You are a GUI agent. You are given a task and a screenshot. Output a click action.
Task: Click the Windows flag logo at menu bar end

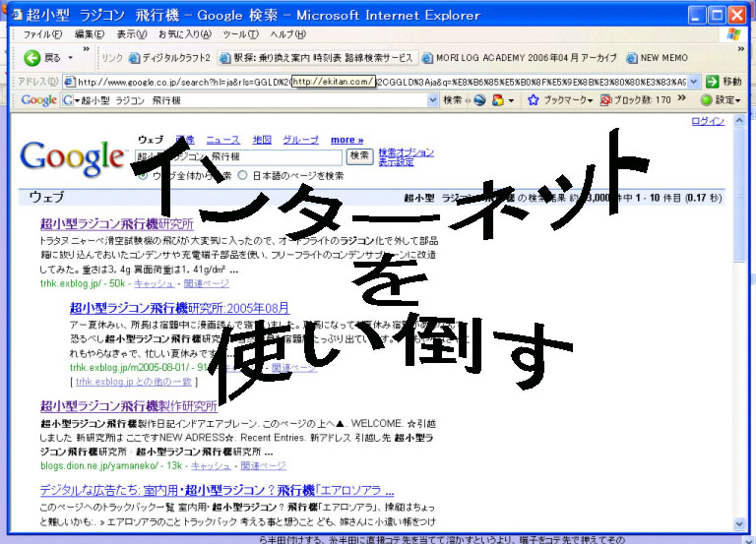point(733,34)
